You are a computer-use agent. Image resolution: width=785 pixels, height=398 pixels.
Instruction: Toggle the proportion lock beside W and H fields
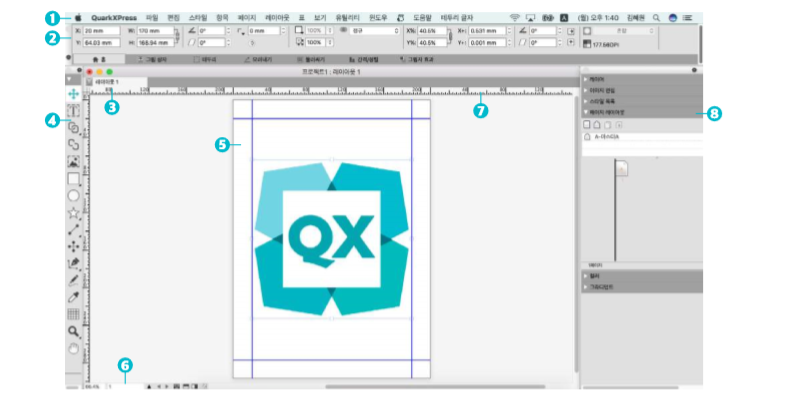(x=177, y=37)
